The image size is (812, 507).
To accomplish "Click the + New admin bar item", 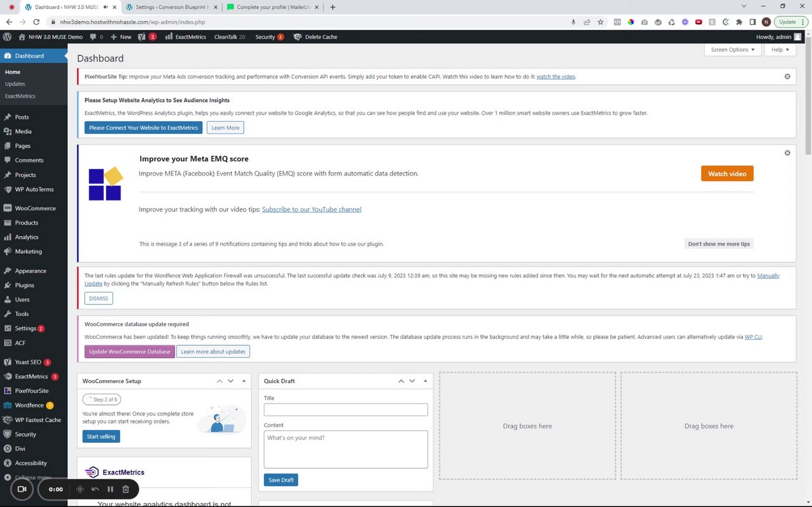I will point(121,37).
